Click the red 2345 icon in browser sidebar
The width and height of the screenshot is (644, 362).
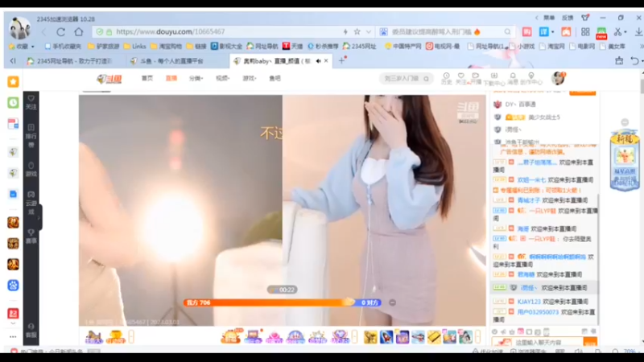[x=13, y=314]
